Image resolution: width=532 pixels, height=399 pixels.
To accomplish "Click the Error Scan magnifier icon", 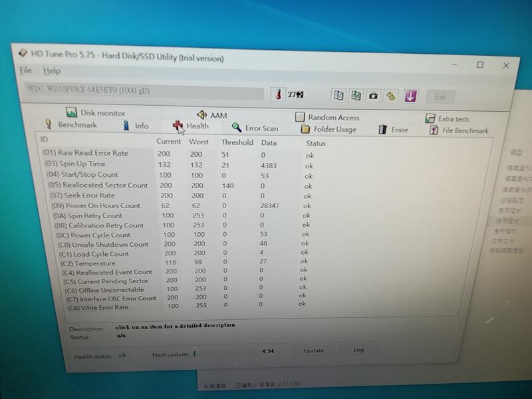I will click(x=237, y=128).
